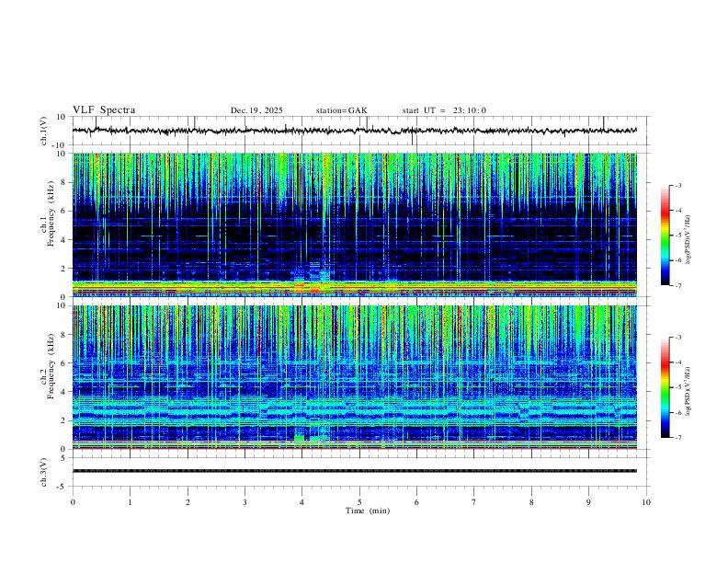
Task: Click time axis tick label "3"
Action: [245, 502]
